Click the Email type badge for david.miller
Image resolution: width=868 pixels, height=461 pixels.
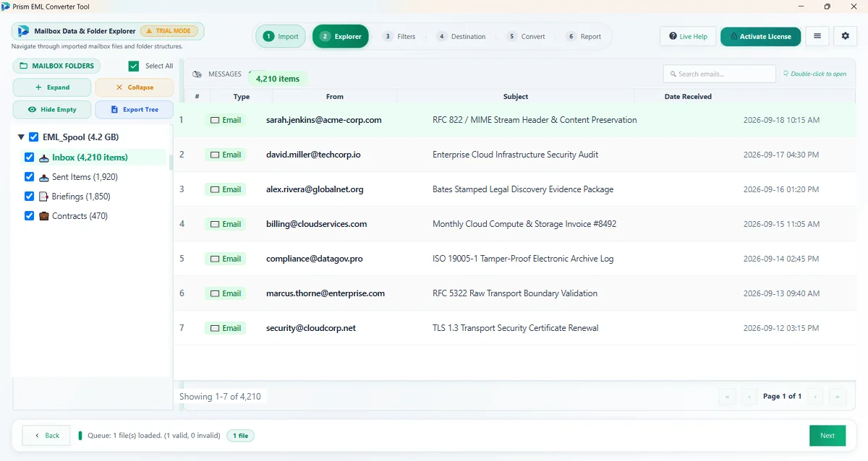pos(226,155)
